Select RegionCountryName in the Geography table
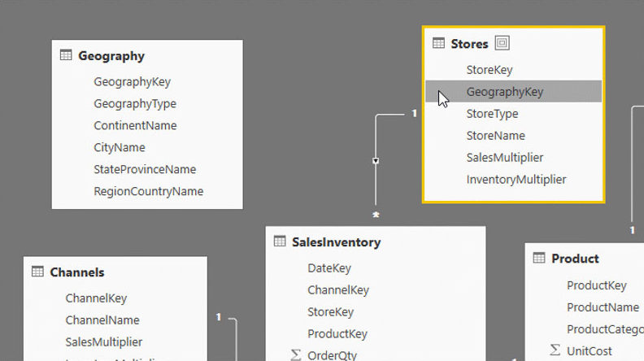This screenshot has height=361, width=644. [148, 192]
